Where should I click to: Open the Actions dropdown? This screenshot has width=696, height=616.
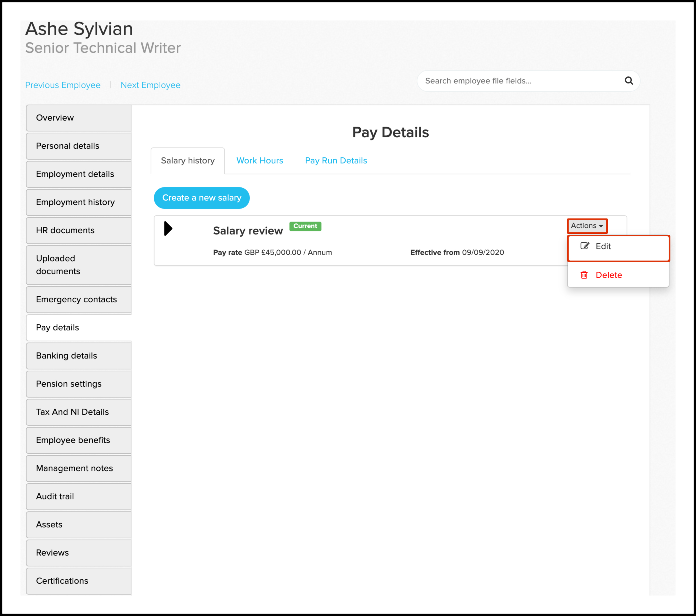587,226
